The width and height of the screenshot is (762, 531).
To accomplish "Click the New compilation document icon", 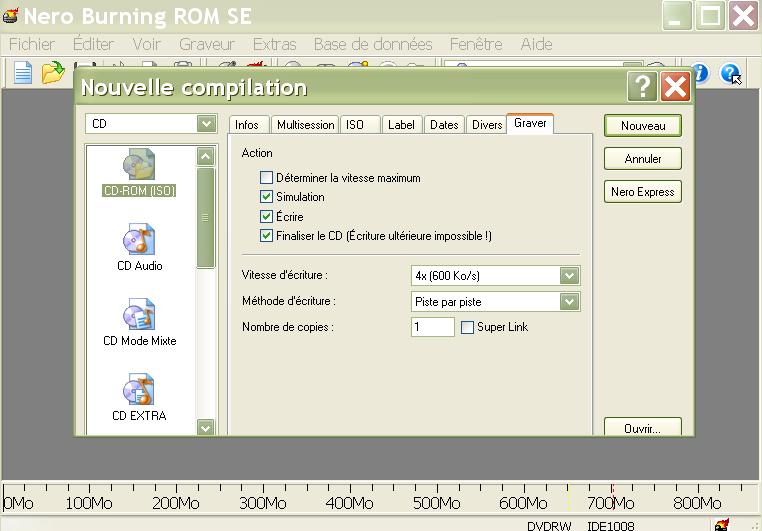I will [23, 73].
